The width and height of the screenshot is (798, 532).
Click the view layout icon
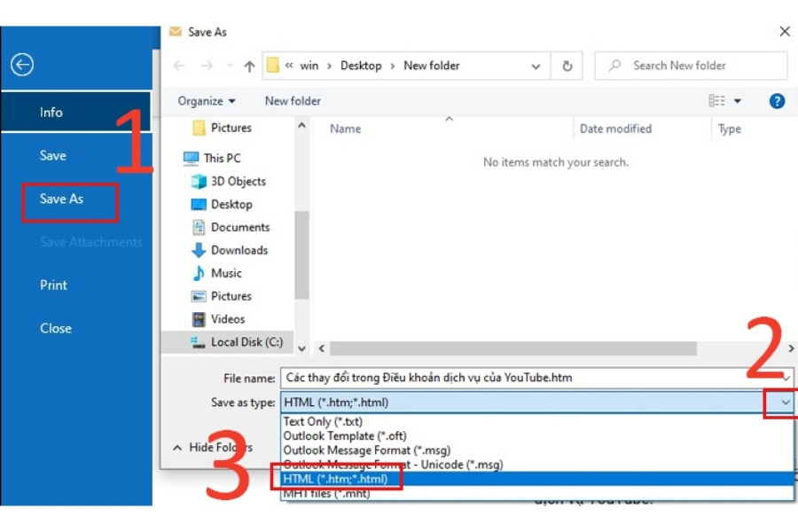[x=717, y=101]
